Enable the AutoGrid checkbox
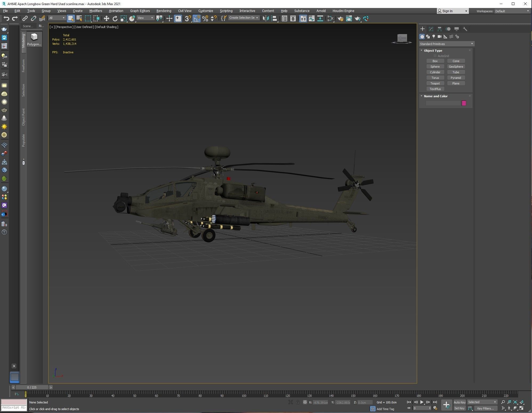532x413 pixels. pos(435,56)
